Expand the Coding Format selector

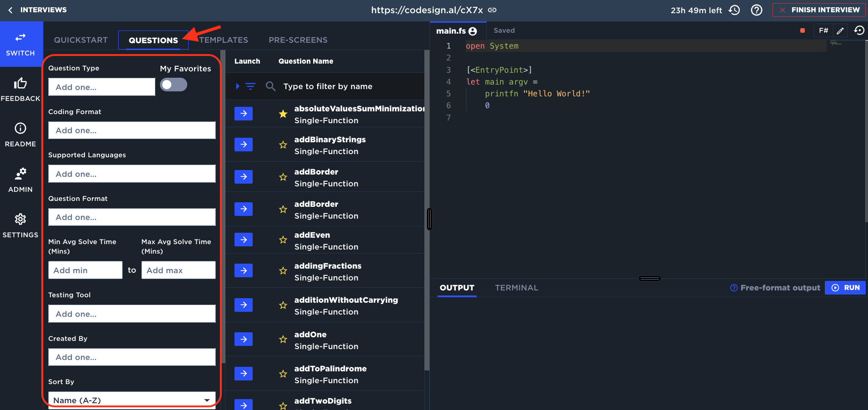pos(132,130)
